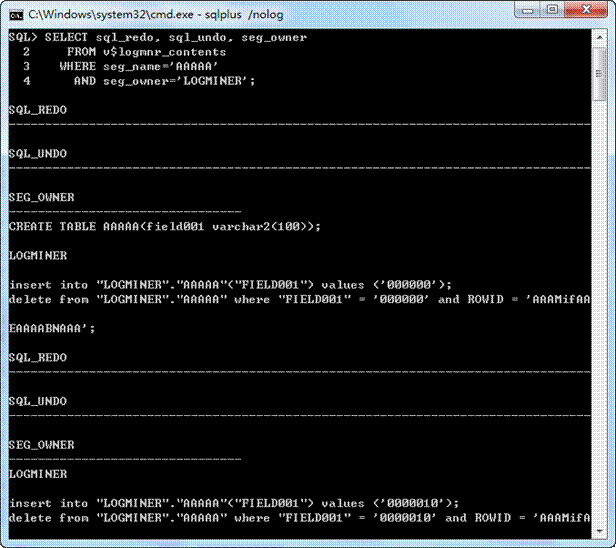616x548 pixels.
Task: Click the "AND seg_owner='LOGMINER';" line
Action: coord(164,81)
